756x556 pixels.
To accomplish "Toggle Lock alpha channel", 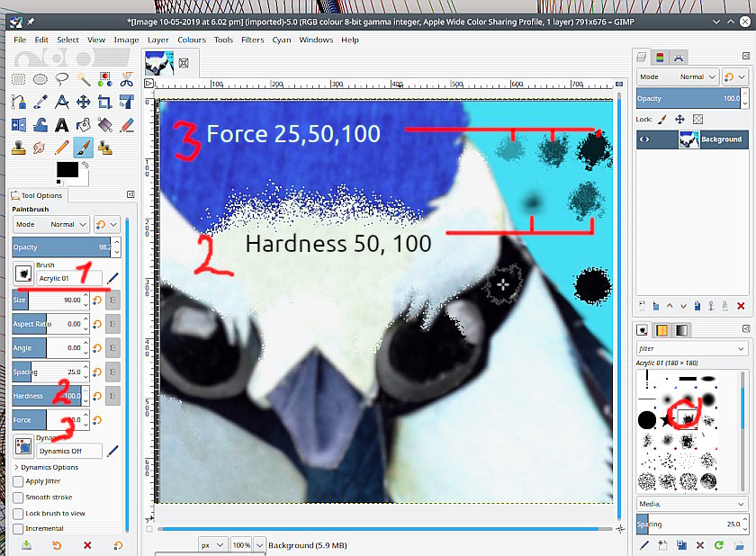I will click(x=697, y=119).
